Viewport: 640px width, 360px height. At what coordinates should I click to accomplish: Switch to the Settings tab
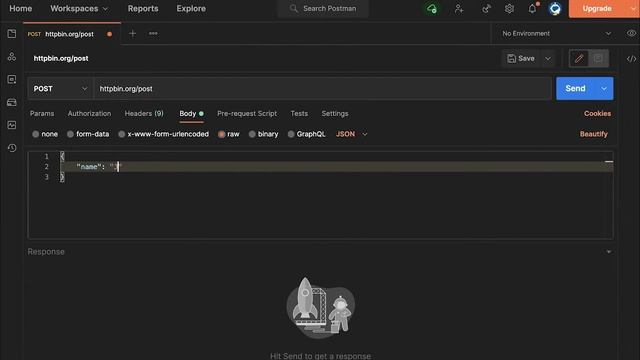tap(335, 113)
